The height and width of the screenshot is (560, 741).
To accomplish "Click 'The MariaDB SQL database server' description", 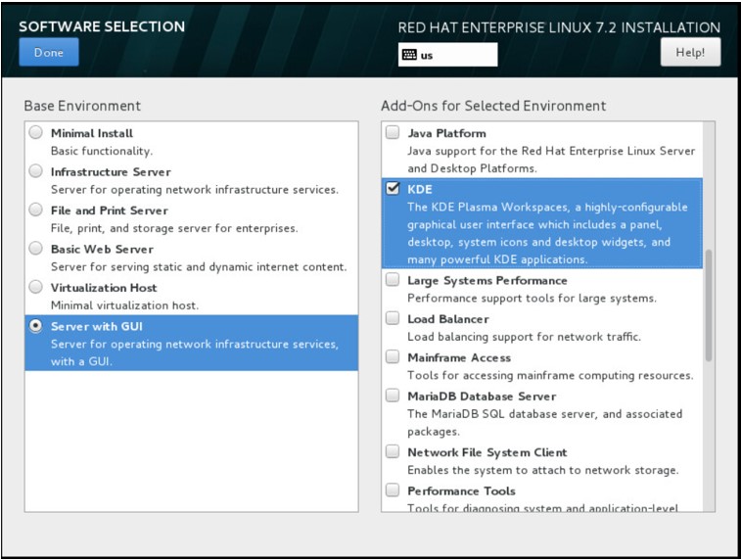I will pos(545,423).
